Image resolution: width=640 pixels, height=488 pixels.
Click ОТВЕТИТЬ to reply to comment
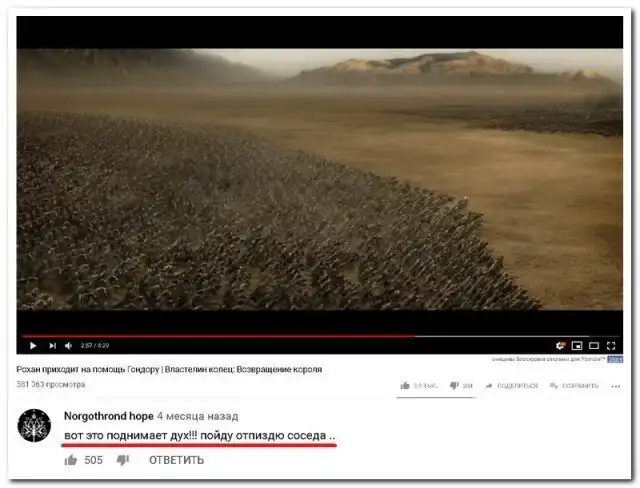coord(176,460)
